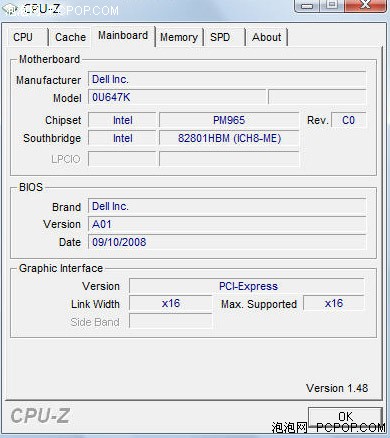Close the CPU-Z window
Image resolution: width=390 pixels, height=438 pixels.
click(x=365, y=5)
